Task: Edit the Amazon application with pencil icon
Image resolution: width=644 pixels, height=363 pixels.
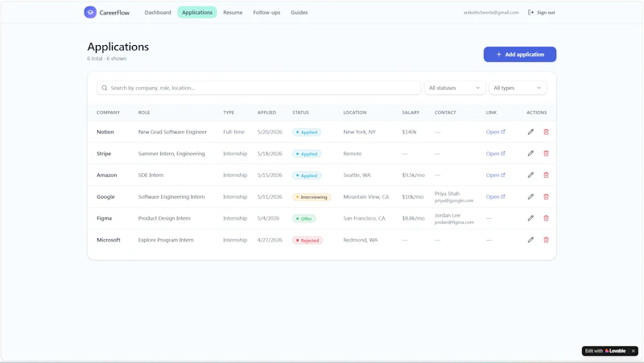Action: pos(530,175)
